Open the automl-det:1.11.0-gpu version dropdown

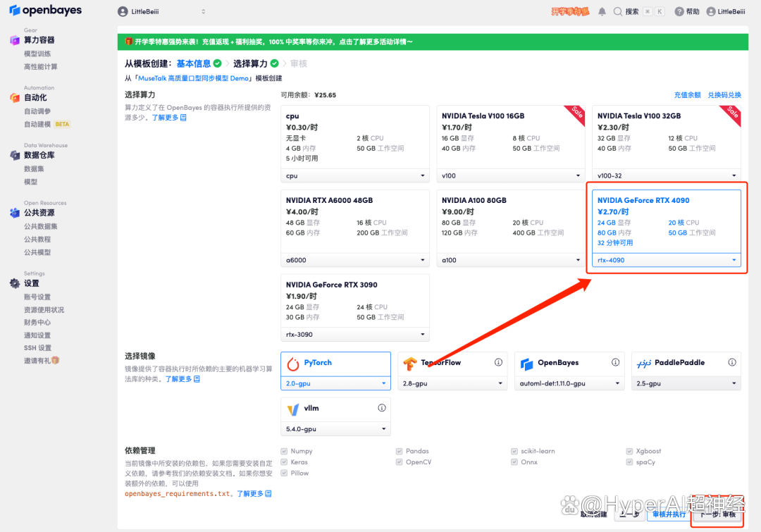tap(569, 384)
